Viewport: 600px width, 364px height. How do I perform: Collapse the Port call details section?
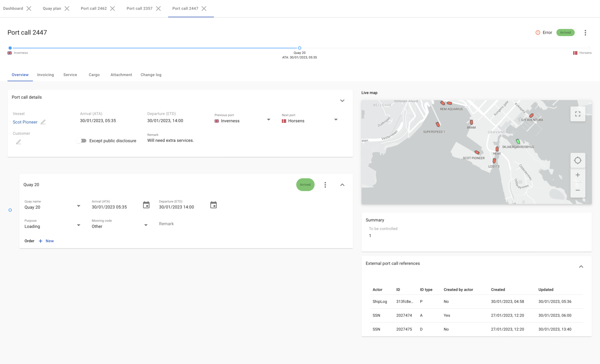coord(342,100)
